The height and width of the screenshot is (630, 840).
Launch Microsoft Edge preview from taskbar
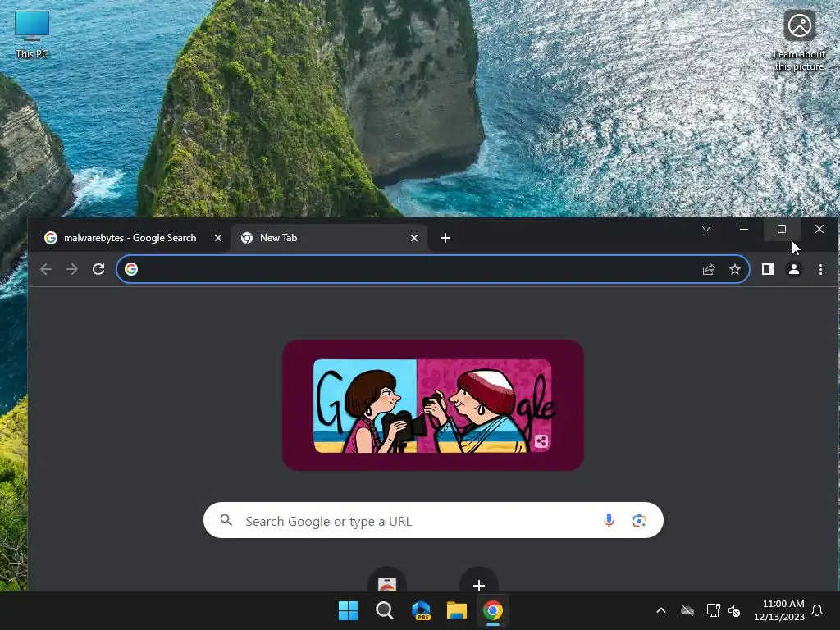pyautogui.click(x=421, y=610)
